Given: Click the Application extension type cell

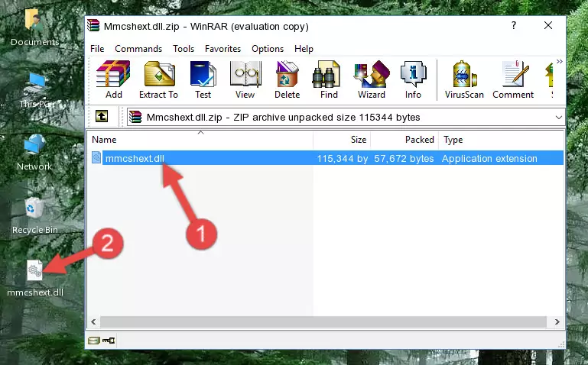Looking at the screenshot, I should tap(489, 158).
